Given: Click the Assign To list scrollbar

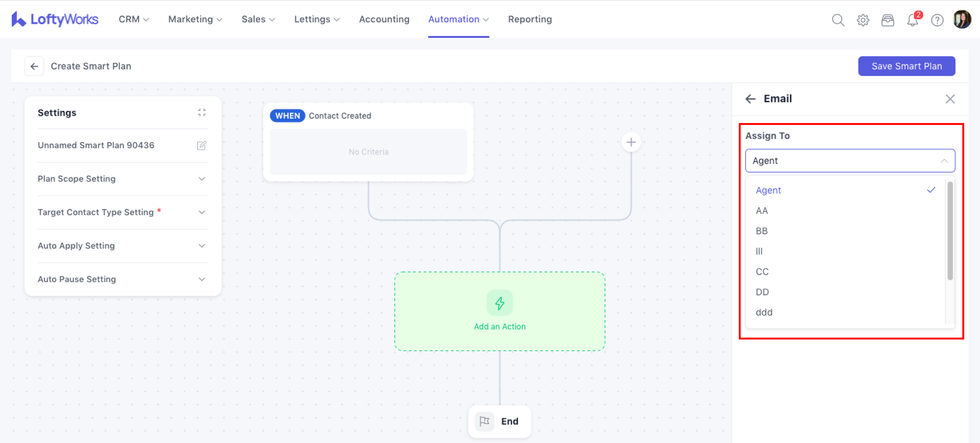Looking at the screenshot, I should tap(950, 231).
